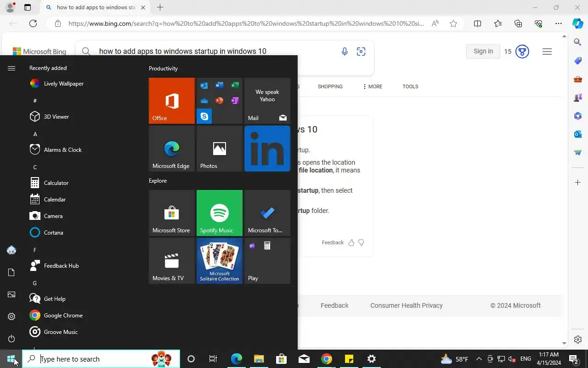Select the Explore group header

158,181
